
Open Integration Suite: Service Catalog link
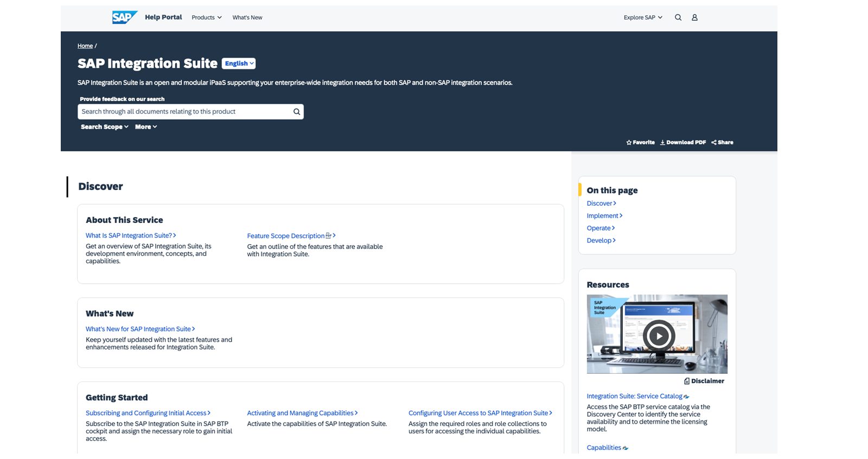(638, 397)
